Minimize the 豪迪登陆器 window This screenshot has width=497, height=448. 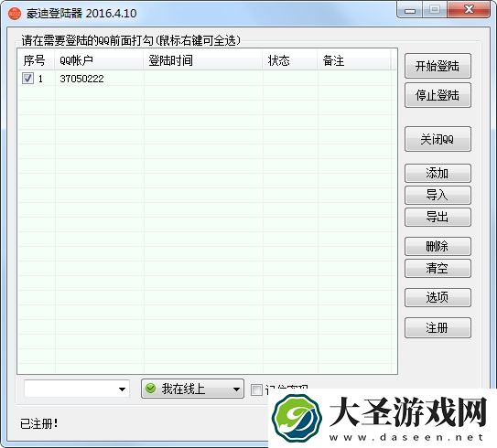[x=410, y=10]
